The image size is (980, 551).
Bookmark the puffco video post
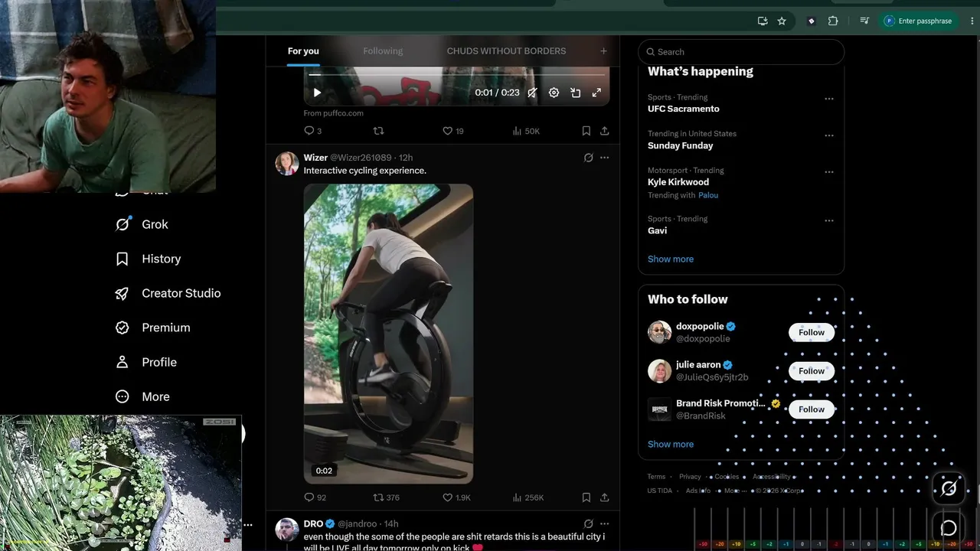[x=586, y=131]
